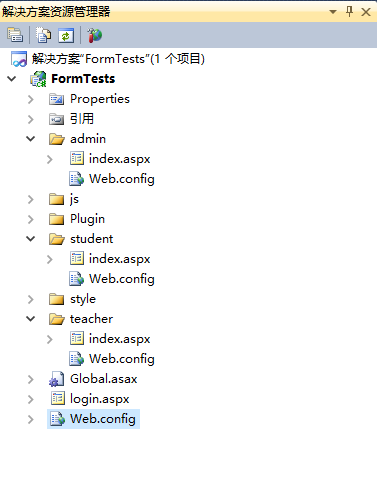Image resolution: width=377 pixels, height=479 pixels.
Task: Click the root Web.config file icon
Action: coord(57,419)
